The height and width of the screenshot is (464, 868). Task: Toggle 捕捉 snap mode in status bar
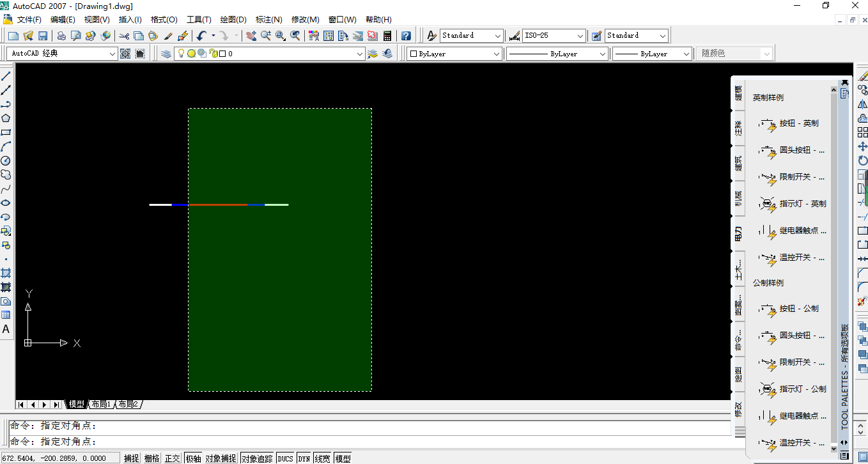[x=131, y=458]
